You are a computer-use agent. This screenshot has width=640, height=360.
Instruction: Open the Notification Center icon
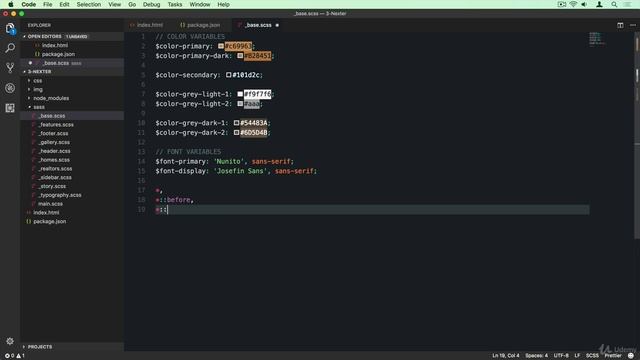(627, 4)
